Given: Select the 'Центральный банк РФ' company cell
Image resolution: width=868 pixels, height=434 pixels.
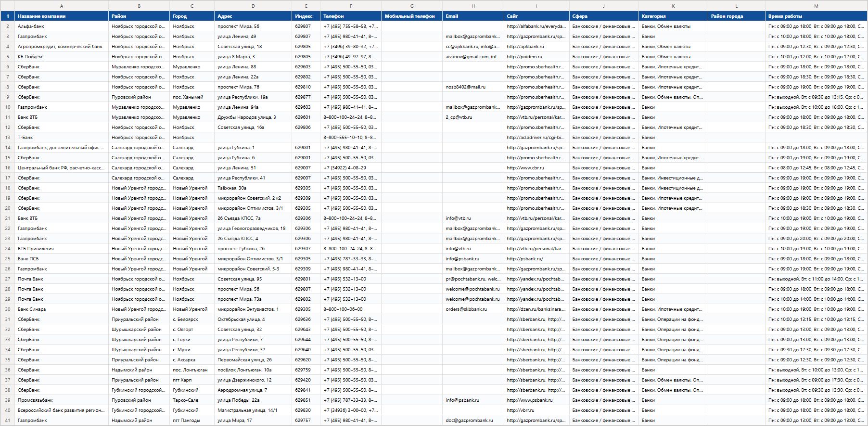Looking at the screenshot, I should coord(62,168).
